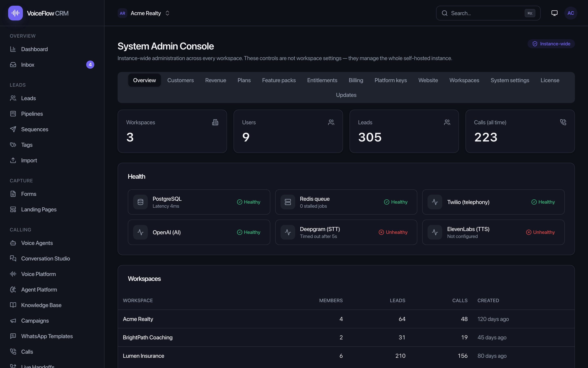Switch to the Plans tab
This screenshot has height=368, width=588.
pos(244,80)
